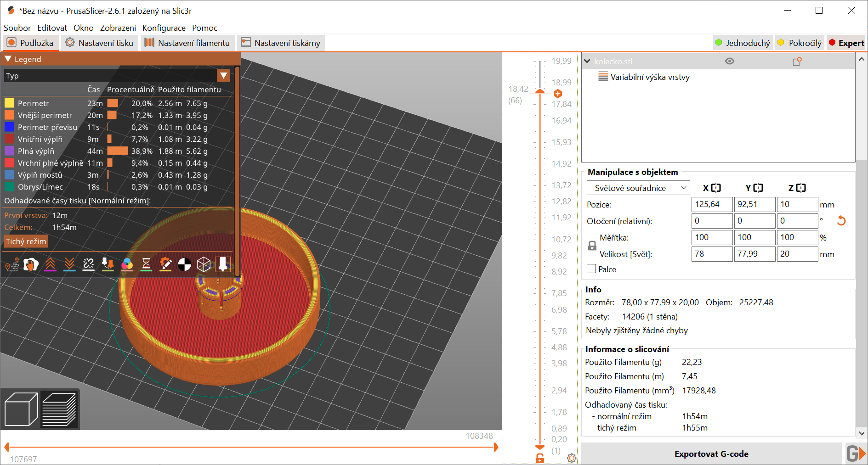Viewport: 868px width, 465px height.
Task: Enable the shells view cube icon
Action: click(x=204, y=264)
